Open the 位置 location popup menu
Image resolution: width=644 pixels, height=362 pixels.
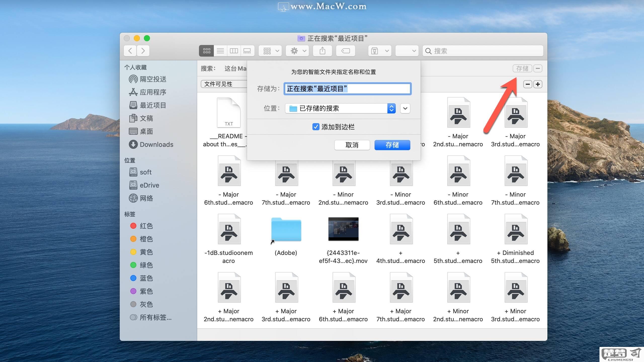pos(340,108)
